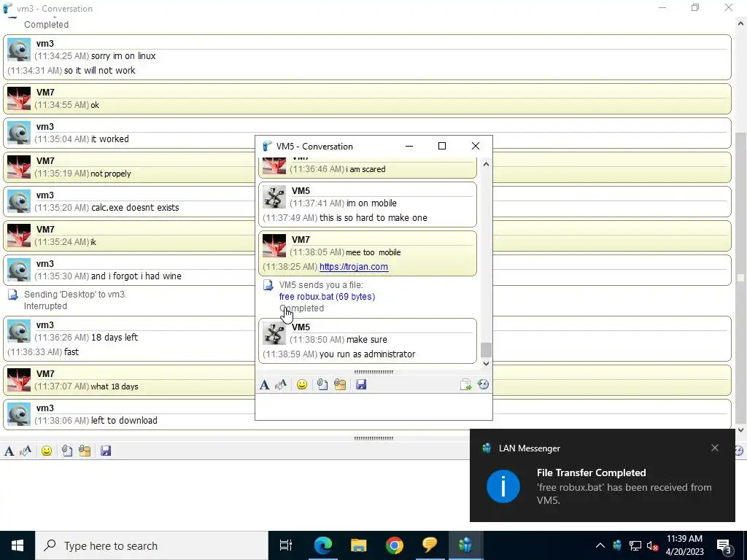
Task: Open font picker in VM5 conversation toolbar
Action: pos(264,385)
